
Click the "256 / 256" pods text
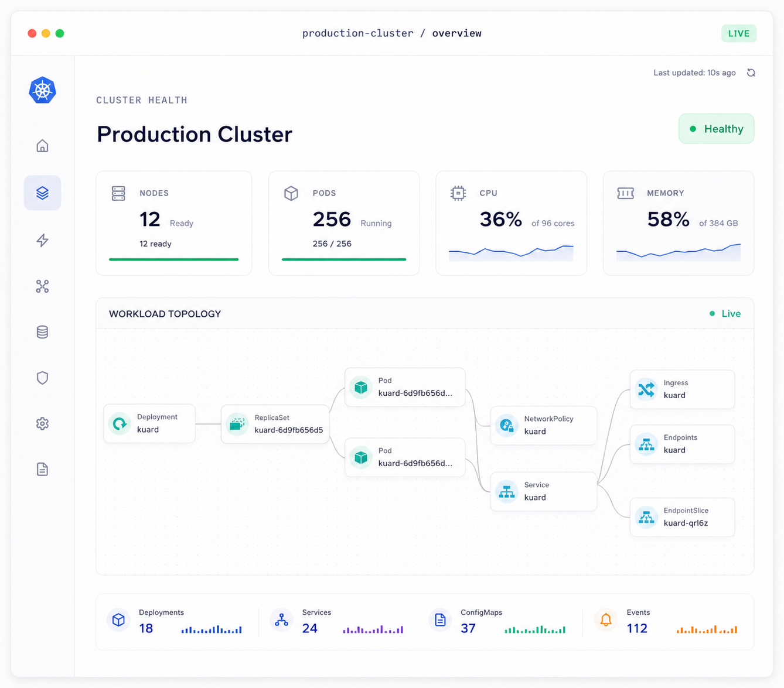point(332,244)
